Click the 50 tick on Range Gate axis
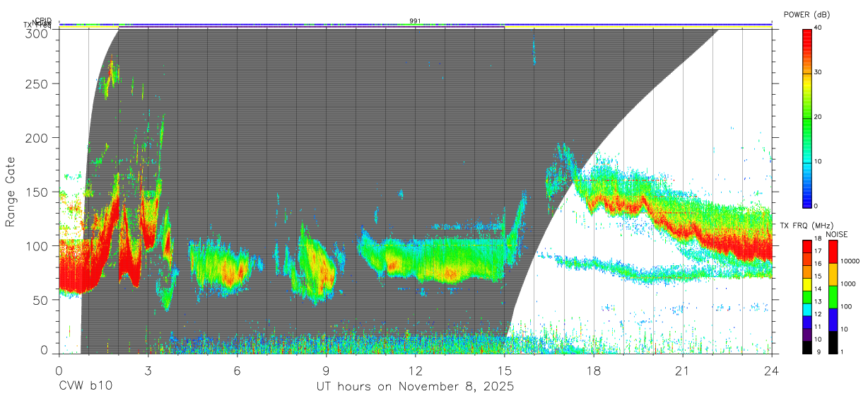Image resolution: width=868 pixels, height=401 pixels. [x=41, y=300]
